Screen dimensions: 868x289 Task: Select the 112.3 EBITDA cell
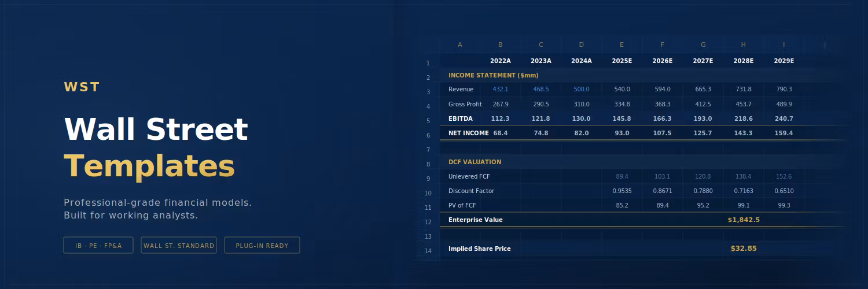coord(501,118)
